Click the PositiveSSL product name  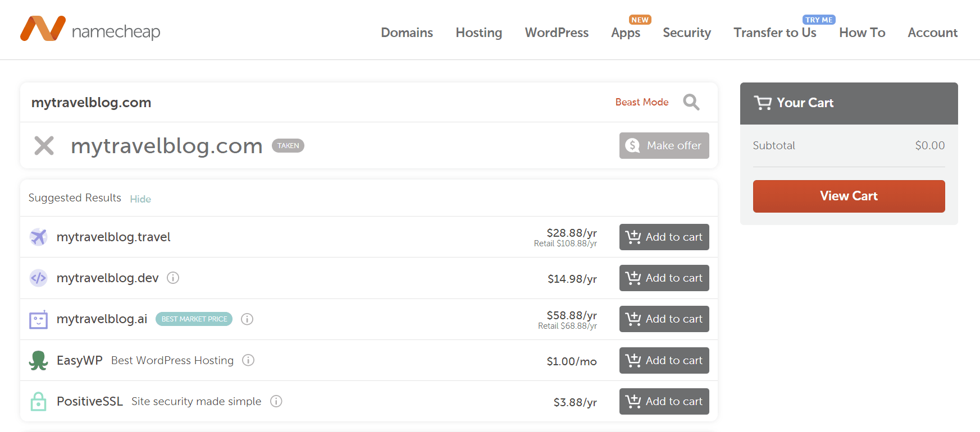click(90, 401)
